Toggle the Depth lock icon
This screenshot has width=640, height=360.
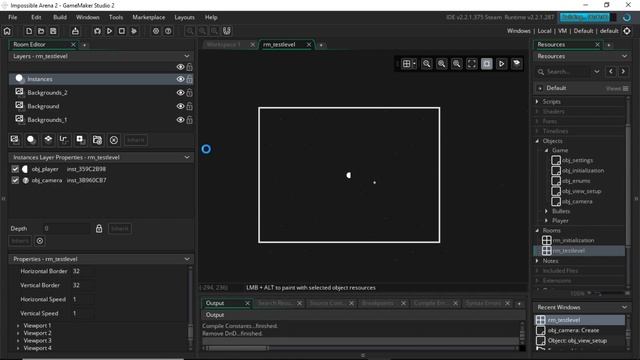coord(99,228)
